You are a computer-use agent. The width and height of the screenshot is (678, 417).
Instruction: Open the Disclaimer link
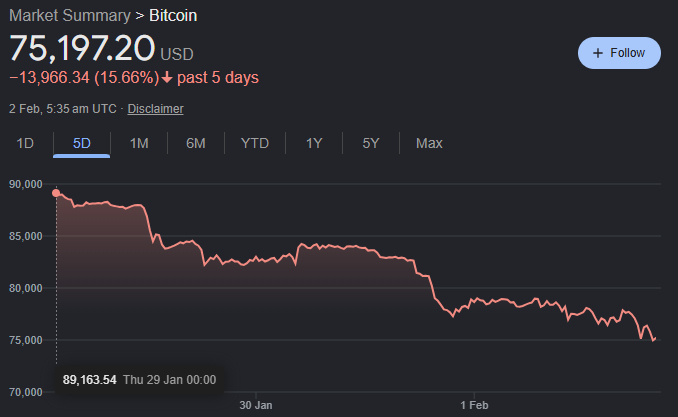pyautogui.click(x=155, y=108)
